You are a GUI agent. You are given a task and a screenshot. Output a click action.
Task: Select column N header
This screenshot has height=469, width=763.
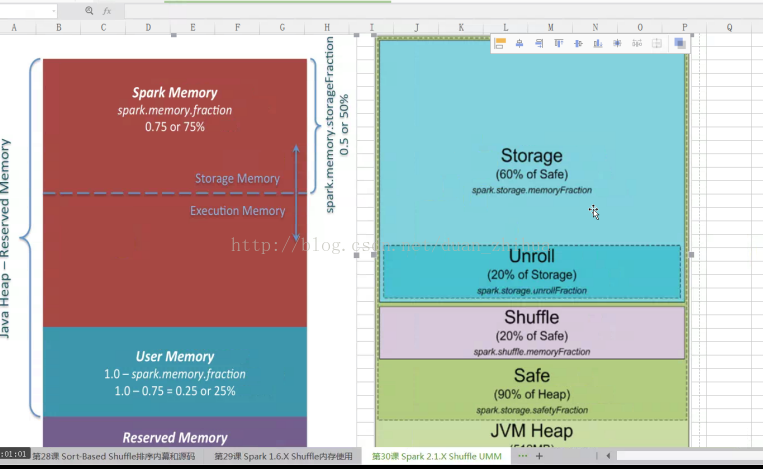pos(595,28)
